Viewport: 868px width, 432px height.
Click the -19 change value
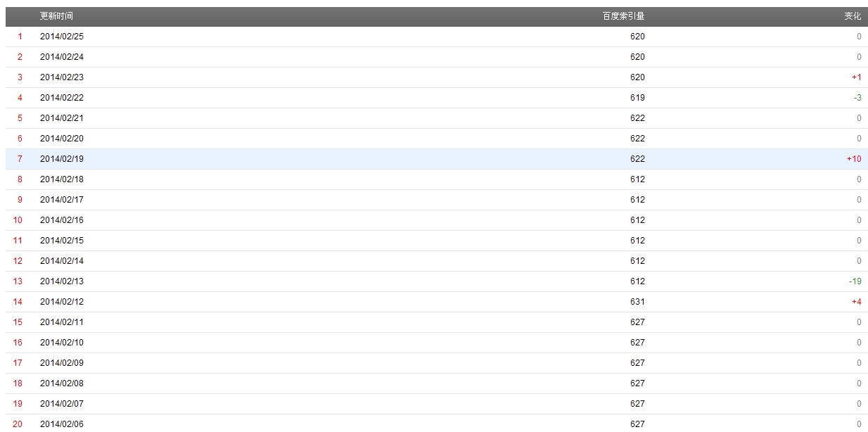855,281
